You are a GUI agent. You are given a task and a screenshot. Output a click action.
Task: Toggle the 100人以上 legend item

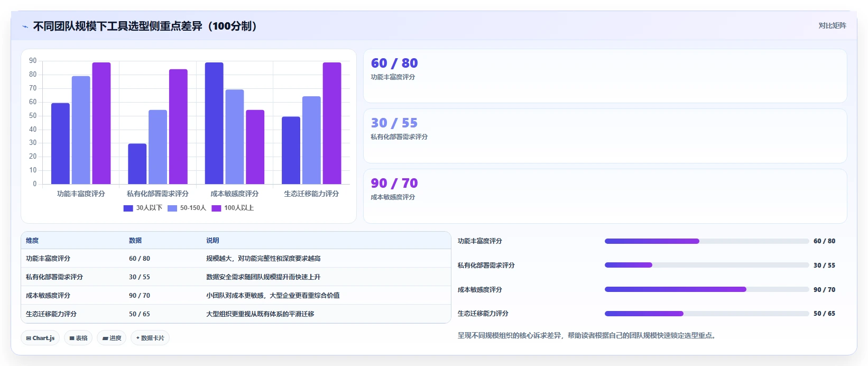233,208
